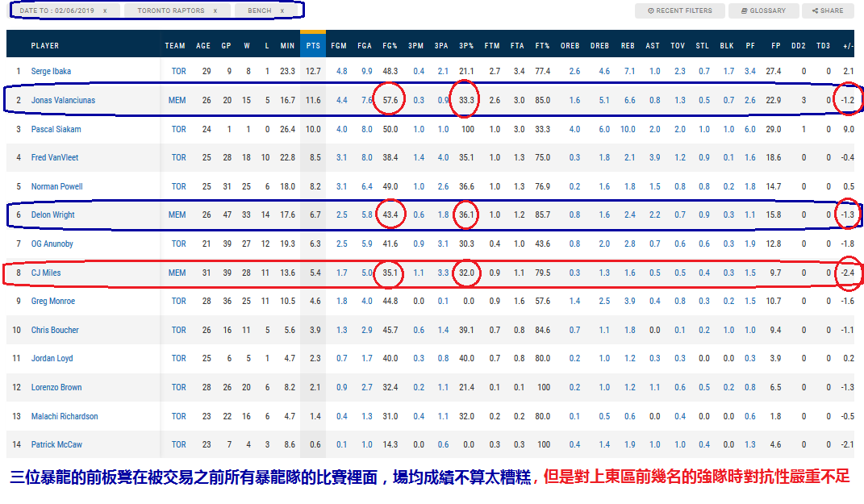Open Jonas Valanciunas player page
This screenshot has height=504, width=864.
click(x=63, y=100)
